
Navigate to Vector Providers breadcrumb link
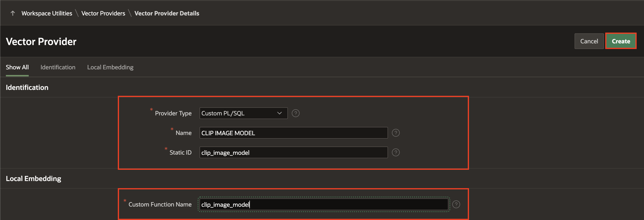(103, 13)
